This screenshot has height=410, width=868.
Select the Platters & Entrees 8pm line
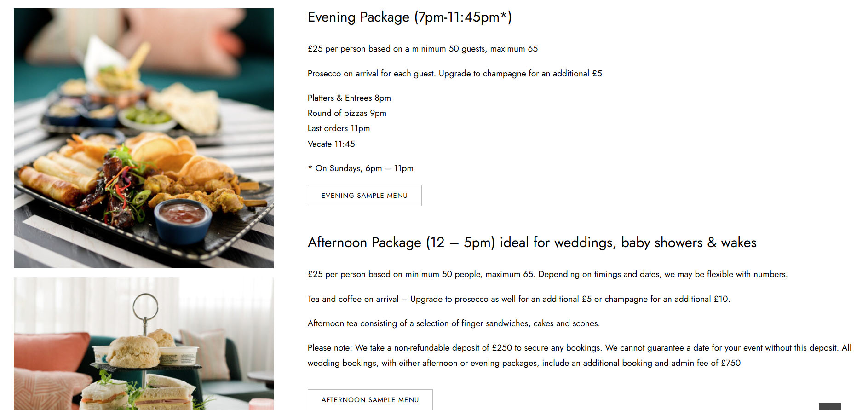click(349, 98)
